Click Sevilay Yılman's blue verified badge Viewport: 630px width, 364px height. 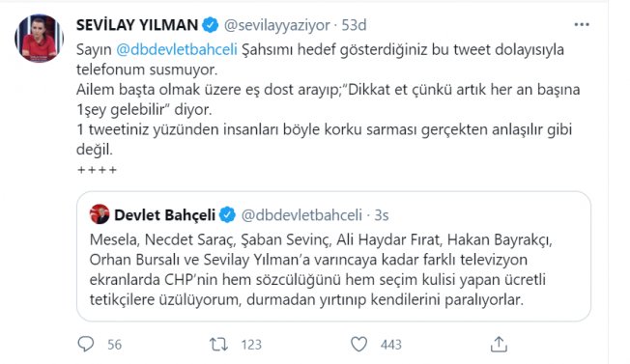click(210, 25)
